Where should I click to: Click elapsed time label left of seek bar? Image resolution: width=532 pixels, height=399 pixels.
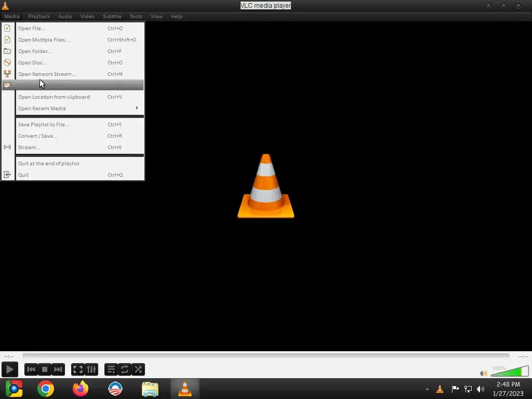click(x=9, y=356)
